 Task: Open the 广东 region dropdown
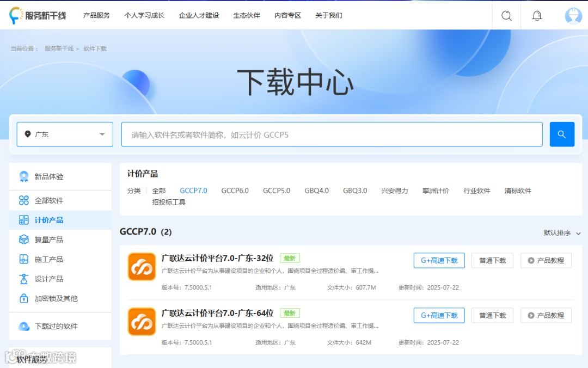click(x=65, y=134)
